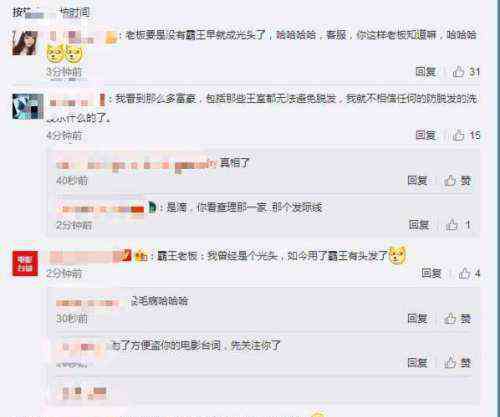
Task: Like the 是滴 reply with 1 like
Action: tap(458, 225)
